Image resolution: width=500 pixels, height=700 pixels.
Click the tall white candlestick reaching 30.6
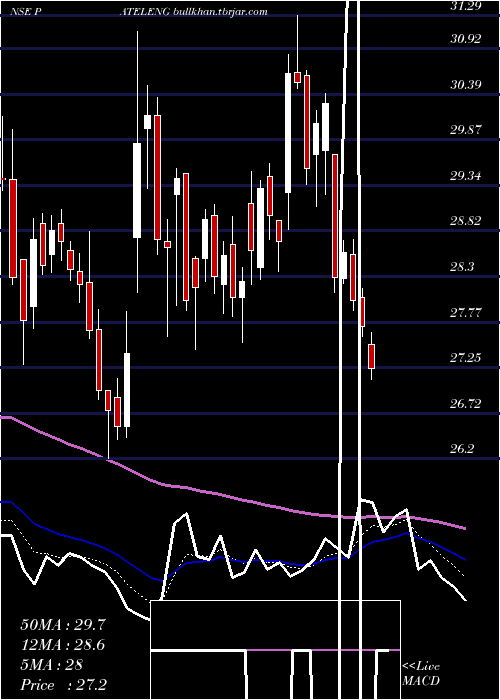click(288, 133)
